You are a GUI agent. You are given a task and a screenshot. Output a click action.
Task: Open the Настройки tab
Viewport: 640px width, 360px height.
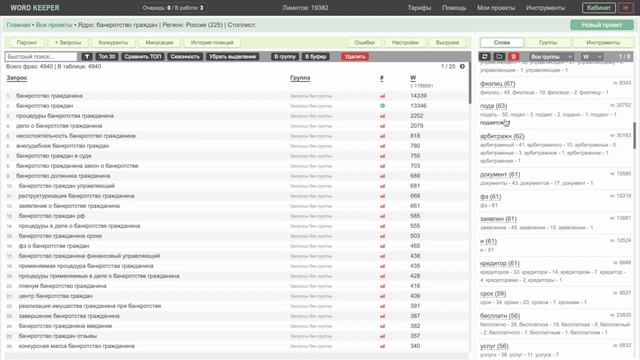click(x=405, y=42)
